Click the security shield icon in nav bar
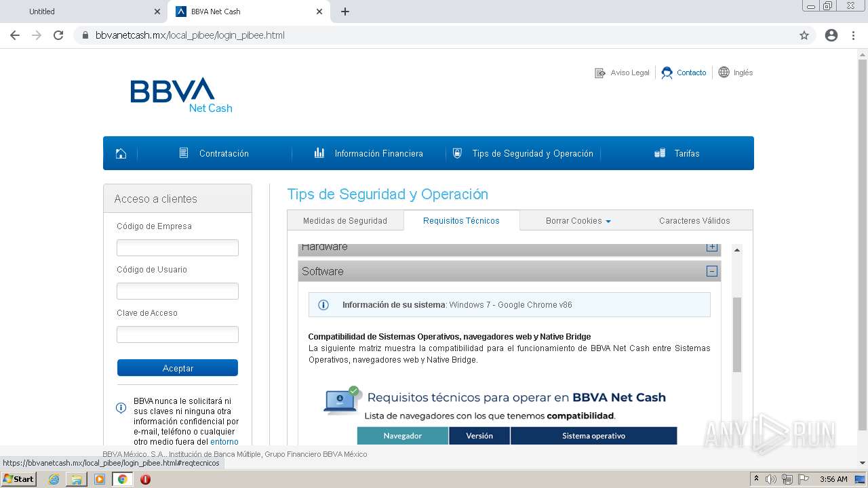Screen dimensions: 868x488 [x=457, y=153]
